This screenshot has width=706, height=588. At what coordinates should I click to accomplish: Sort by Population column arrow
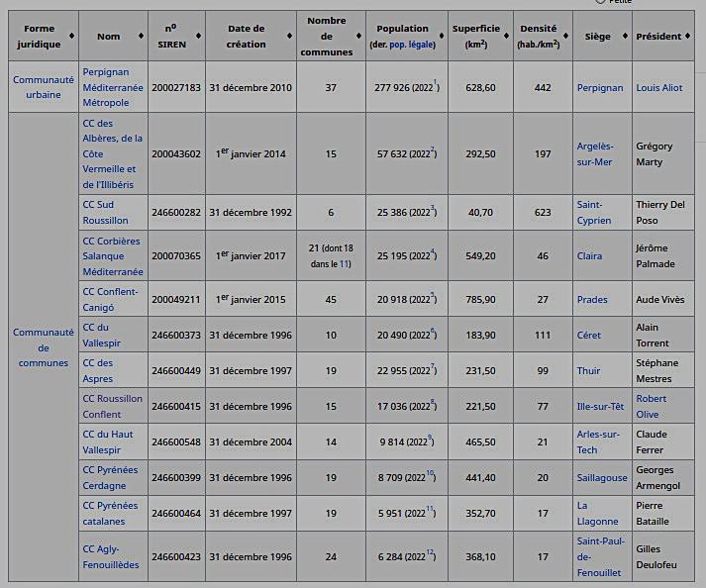point(442,36)
